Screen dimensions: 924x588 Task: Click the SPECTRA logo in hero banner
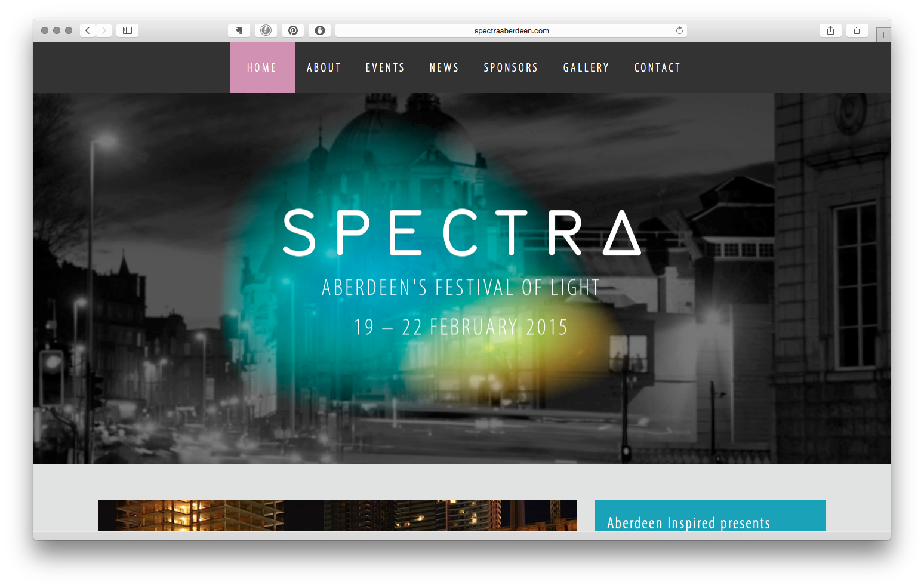[461, 233]
